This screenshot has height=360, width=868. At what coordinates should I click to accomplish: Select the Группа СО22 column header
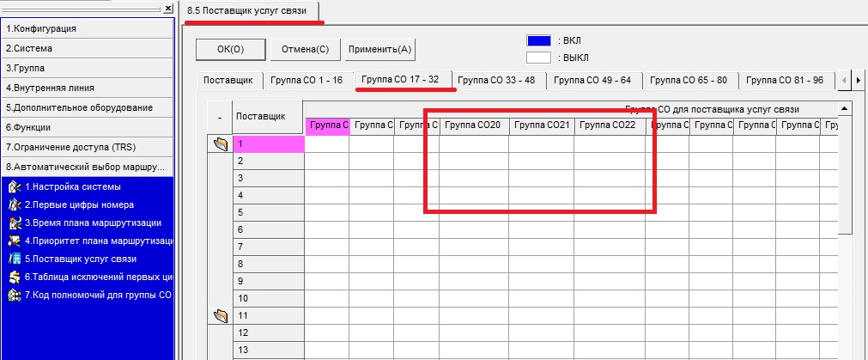tap(610, 126)
